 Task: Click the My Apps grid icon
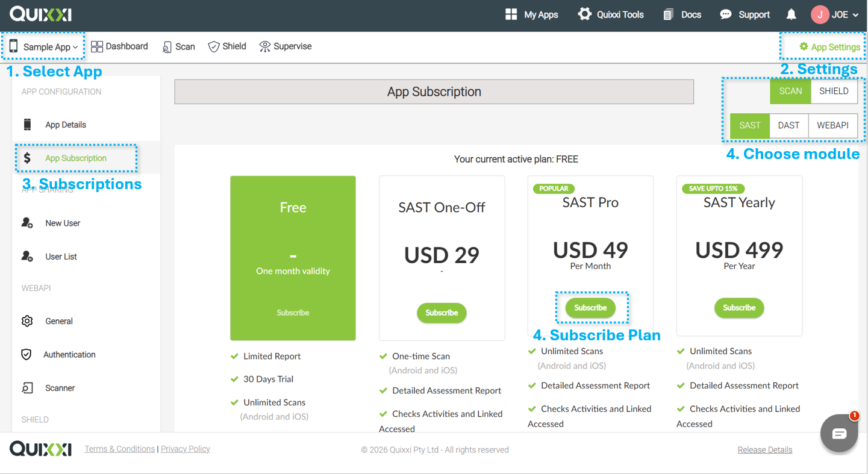click(511, 14)
